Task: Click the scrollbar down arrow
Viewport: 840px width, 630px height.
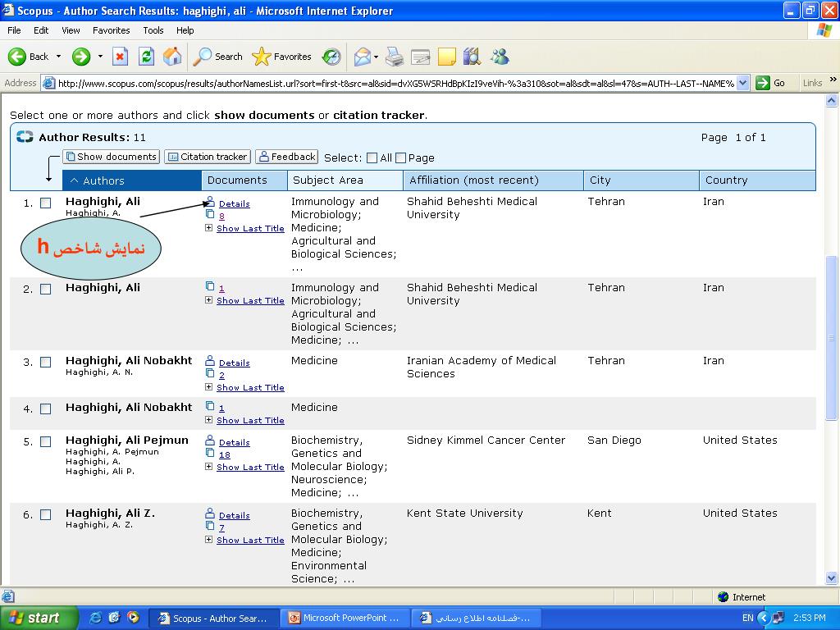Action: 832,577
